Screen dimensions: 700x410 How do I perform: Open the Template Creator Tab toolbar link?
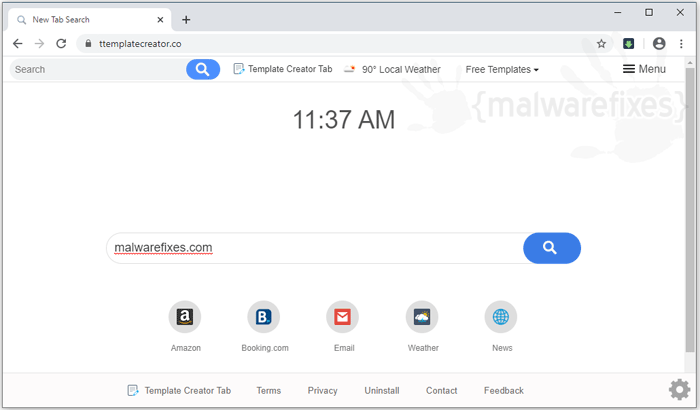(283, 69)
